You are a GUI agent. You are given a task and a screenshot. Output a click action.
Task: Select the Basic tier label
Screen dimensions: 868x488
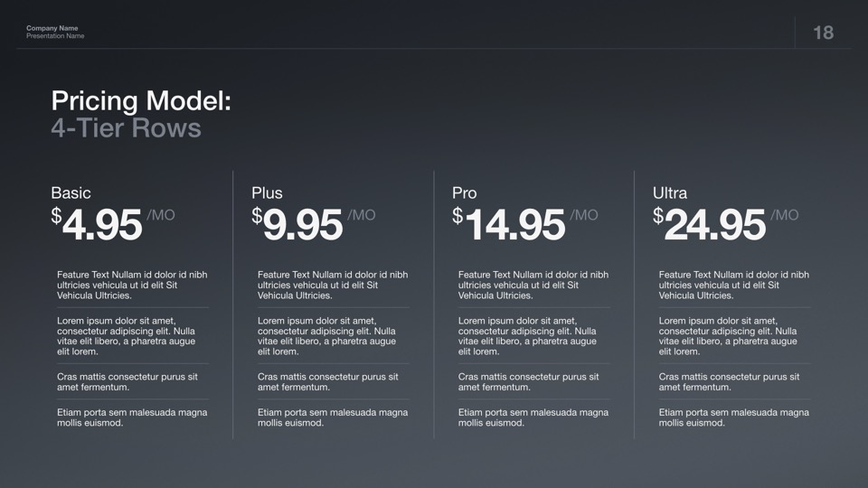(x=71, y=192)
